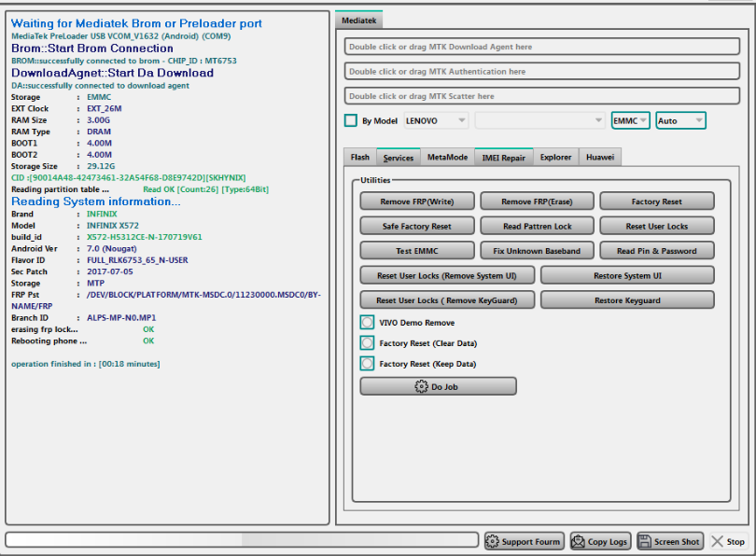The image size is (756, 556).
Task: Click the MTK Download Agent field
Action: [542, 47]
